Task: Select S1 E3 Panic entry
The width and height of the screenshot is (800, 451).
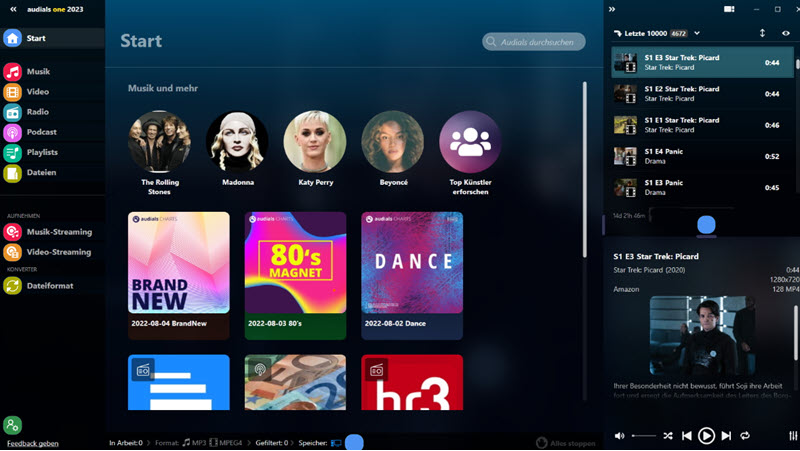Action: click(703, 187)
